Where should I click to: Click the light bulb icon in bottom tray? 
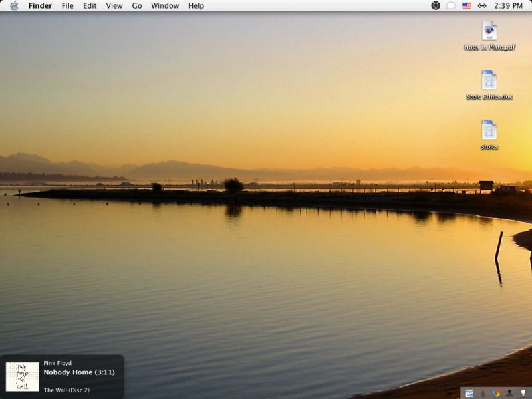click(523, 393)
